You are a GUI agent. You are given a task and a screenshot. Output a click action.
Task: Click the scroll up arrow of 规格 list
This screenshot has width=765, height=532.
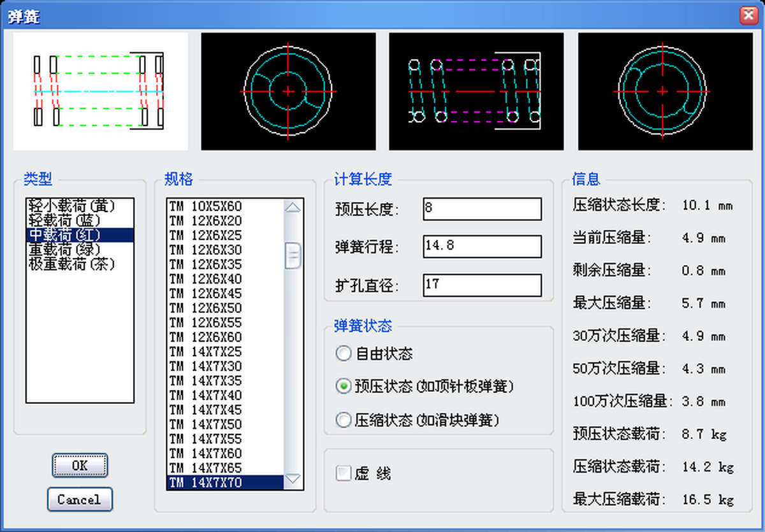coord(293,207)
